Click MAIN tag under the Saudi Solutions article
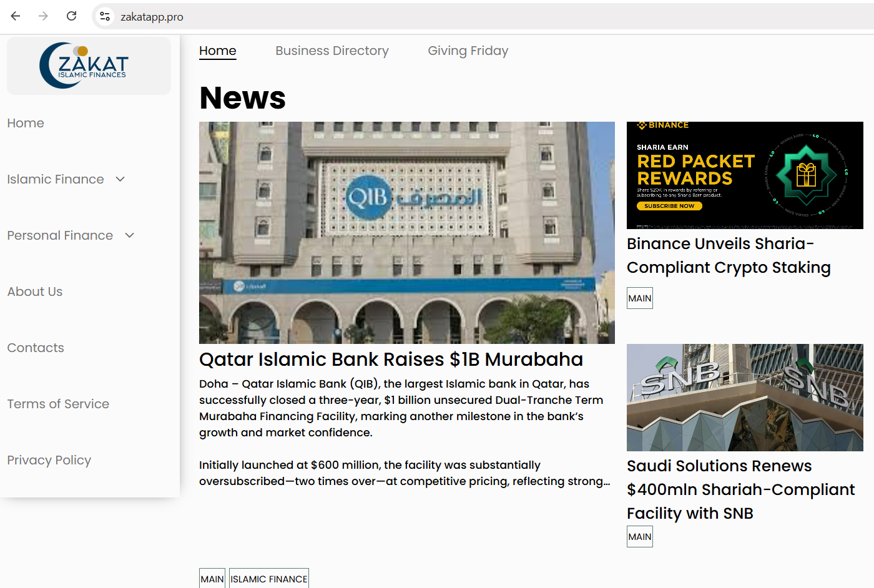874x588 pixels. coord(640,537)
